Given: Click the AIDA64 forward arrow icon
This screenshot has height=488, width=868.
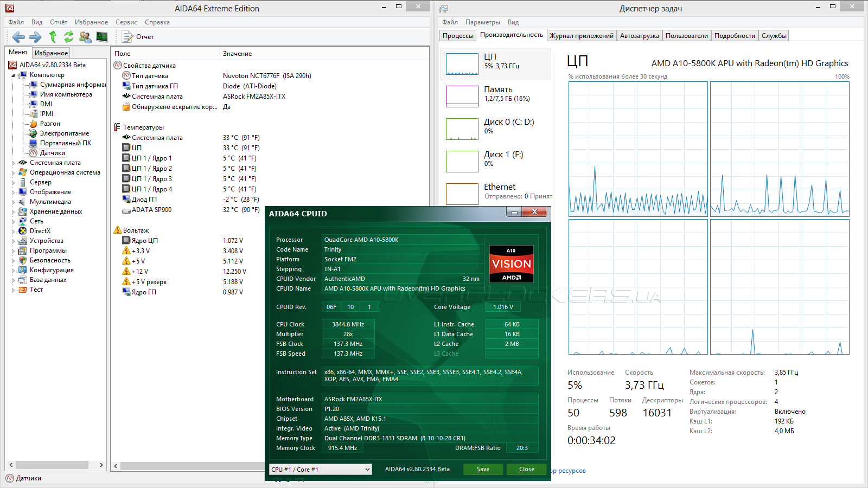Looking at the screenshot, I should (35, 37).
